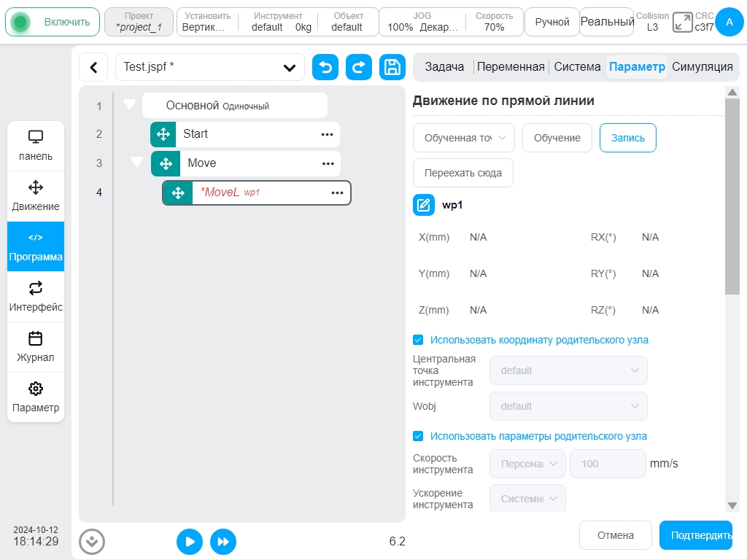Click the scrollbar down arrow

click(732, 505)
